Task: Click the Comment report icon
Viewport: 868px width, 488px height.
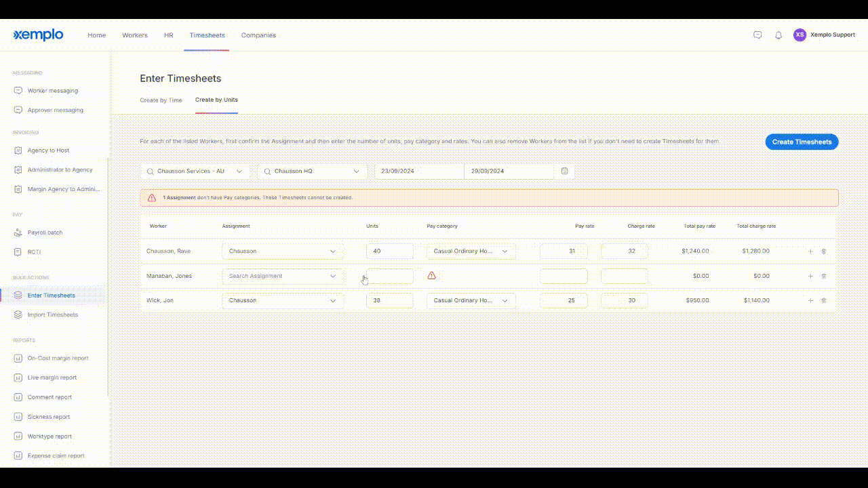Action: (18, 397)
